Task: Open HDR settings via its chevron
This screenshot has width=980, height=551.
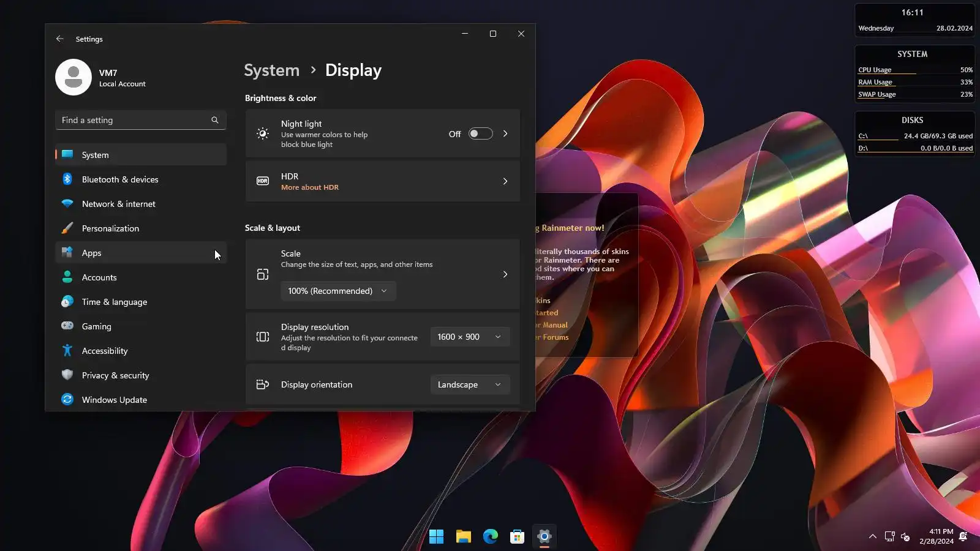Action: [505, 181]
